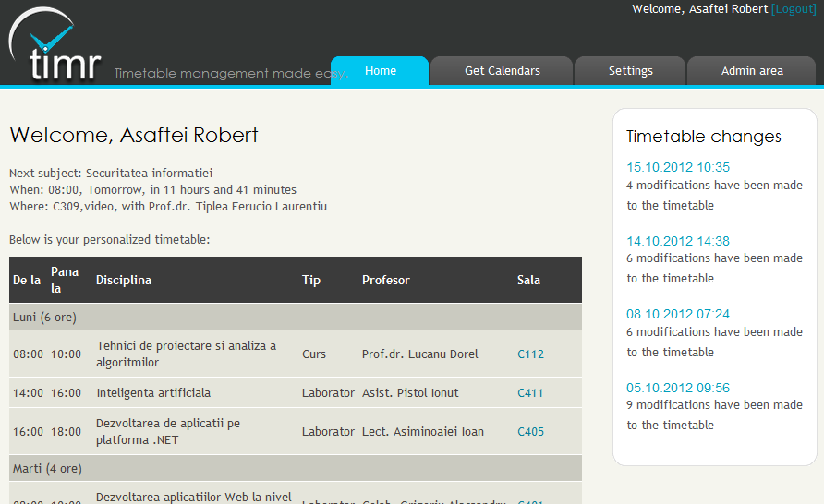Click the Sala column header
The height and width of the screenshot is (504, 824).
point(528,280)
